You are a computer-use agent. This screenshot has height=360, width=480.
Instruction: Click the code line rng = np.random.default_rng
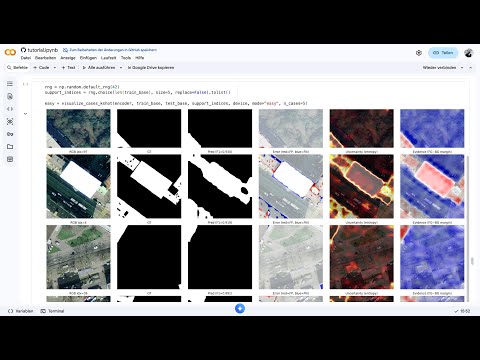pyautogui.click(x=82, y=87)
